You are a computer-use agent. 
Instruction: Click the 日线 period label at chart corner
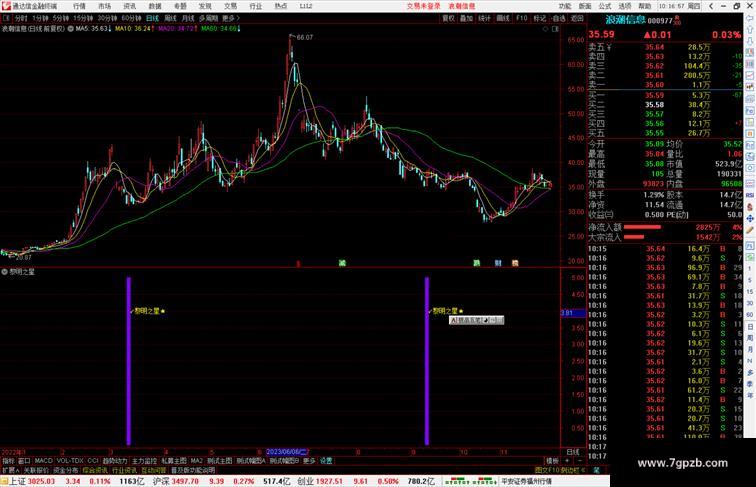click(x=573, y=452)
